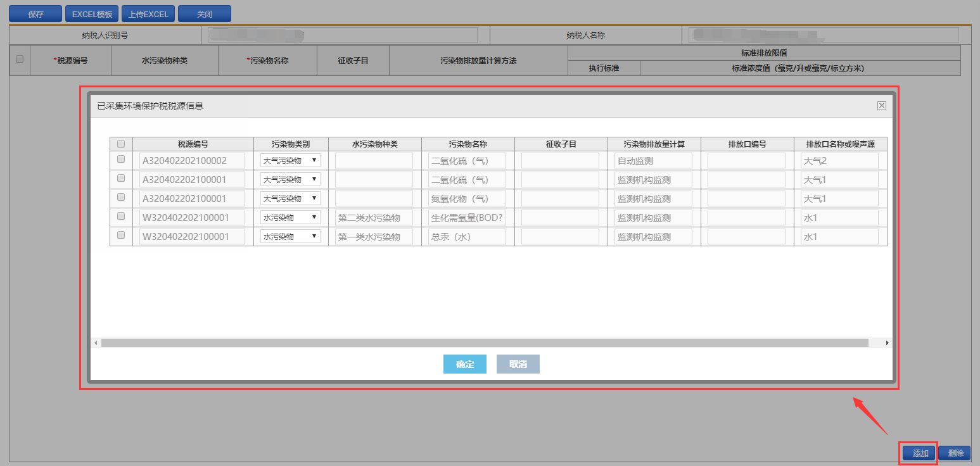The width and height of the screenshot is (980, 466).
Task: Click the 关闭 button in top toolbar
Action: click(x=204, y=14)
